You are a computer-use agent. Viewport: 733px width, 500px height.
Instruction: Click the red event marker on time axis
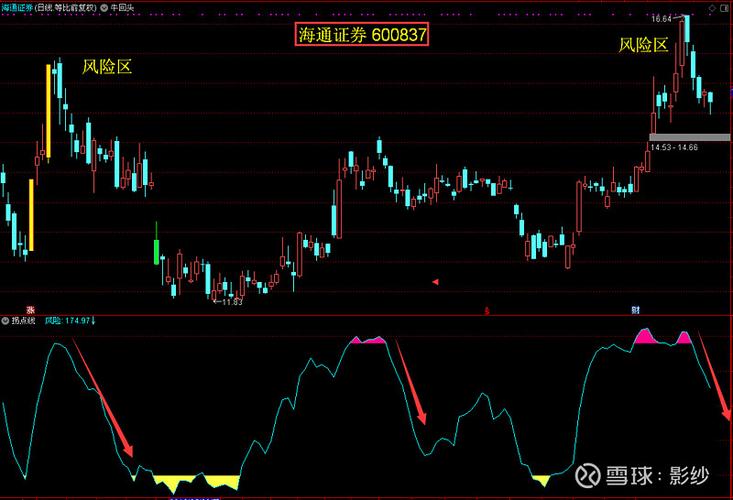(487, 310)
